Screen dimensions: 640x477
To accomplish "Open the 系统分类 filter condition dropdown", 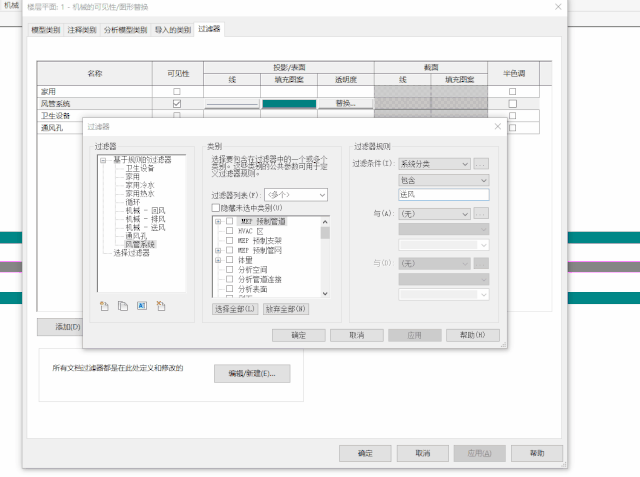I will (434, 164).
